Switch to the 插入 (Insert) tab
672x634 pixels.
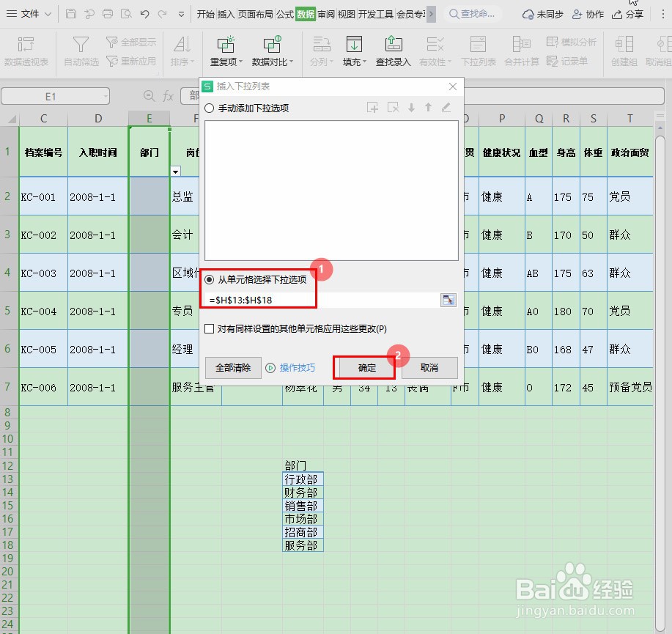point(226,14)
